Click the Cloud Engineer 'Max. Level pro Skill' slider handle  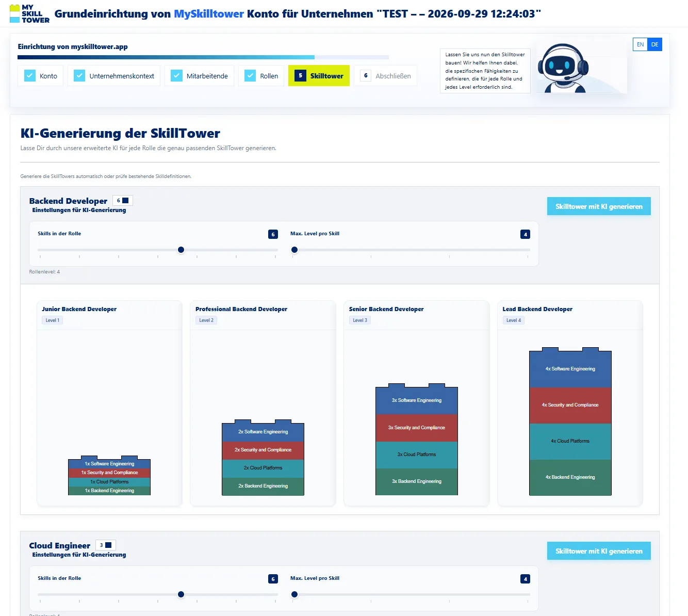point(294,594)
